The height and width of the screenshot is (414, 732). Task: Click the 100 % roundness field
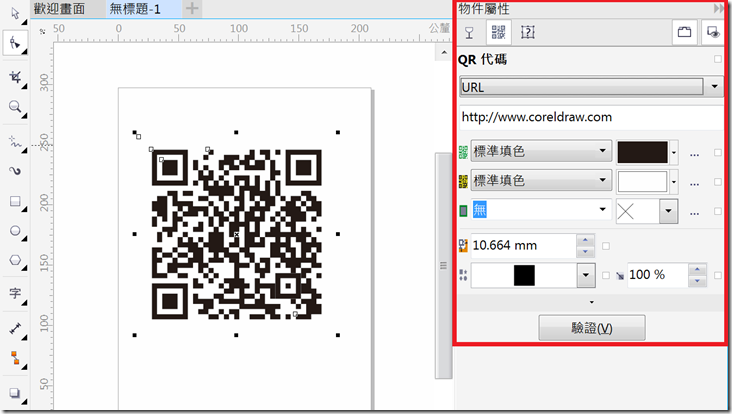click(x=657, y=275)
